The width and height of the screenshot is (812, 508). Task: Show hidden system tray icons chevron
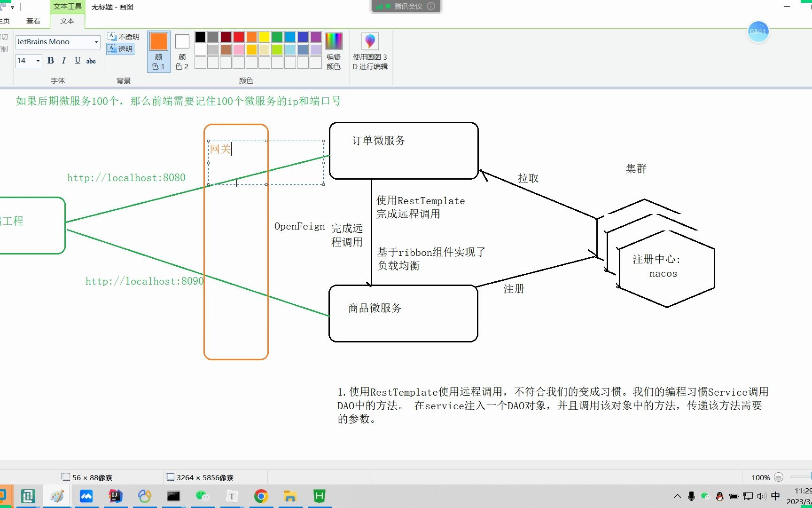click(677, 496)
